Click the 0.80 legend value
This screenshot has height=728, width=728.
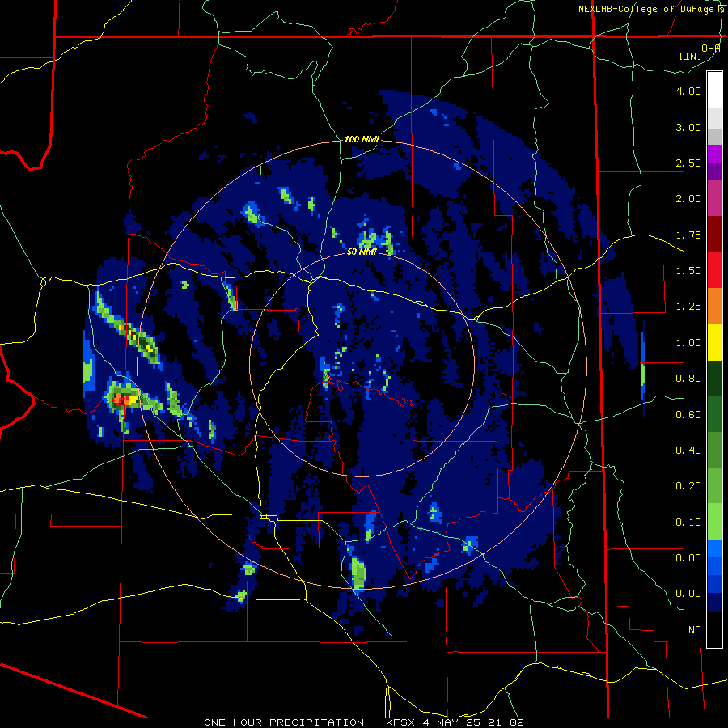[688, 379]
